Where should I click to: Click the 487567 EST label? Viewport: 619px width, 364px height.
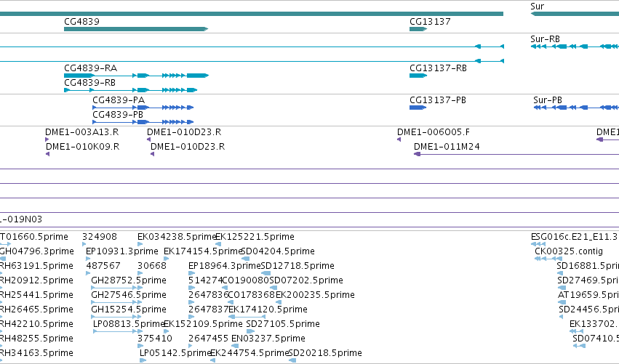103,266
